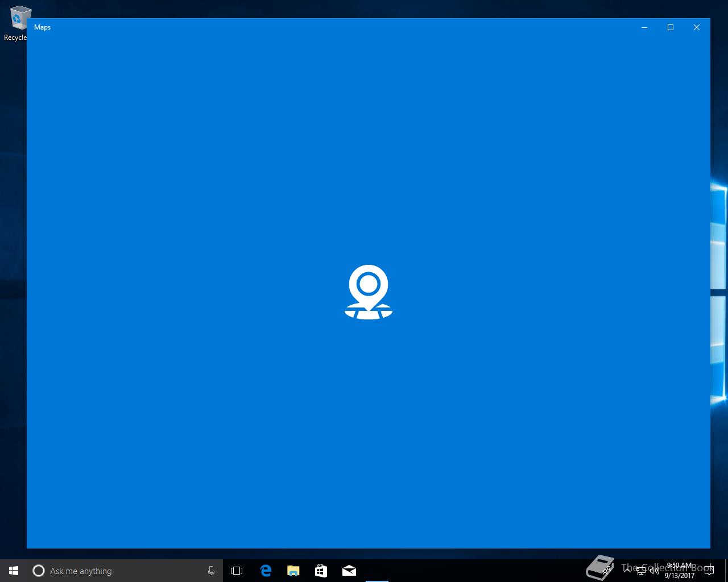The width and height of the screenshot is (728, 582).
Task: Open the Mail app from taskbar
Action: point(349,571)
